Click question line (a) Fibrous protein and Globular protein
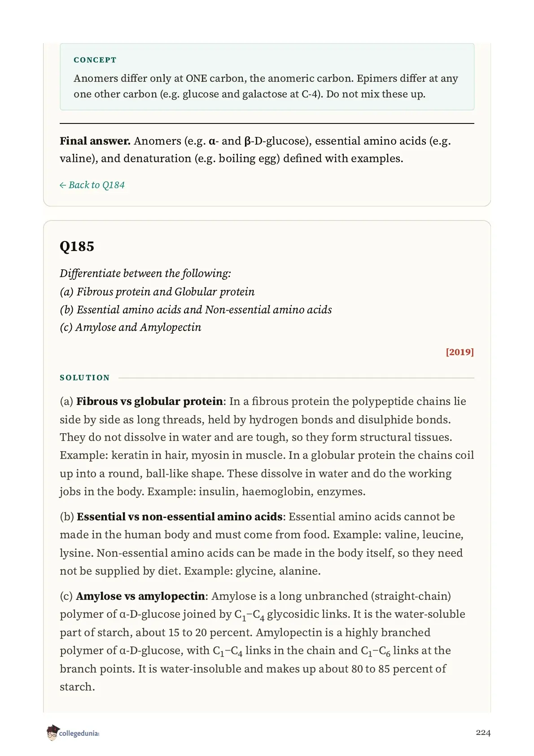Viewport: 534px width, 756px height. coord(157,292)
